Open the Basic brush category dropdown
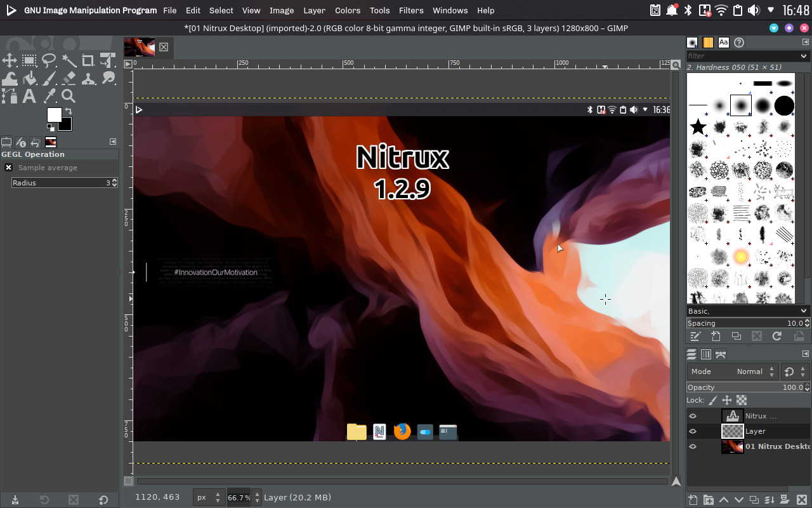Image resolution: width=812 pixels, height=508 pixels. 803,311
